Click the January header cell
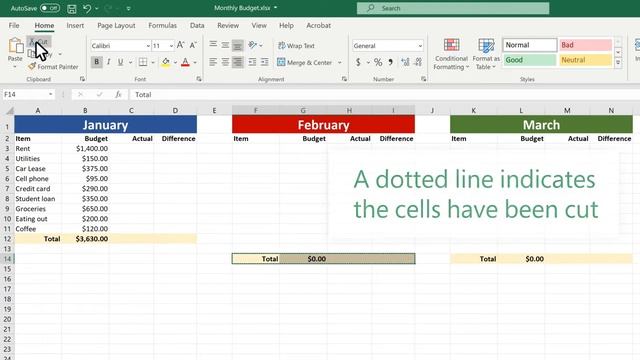Screen dimensions: 640x360 click(x=105, y=124)
